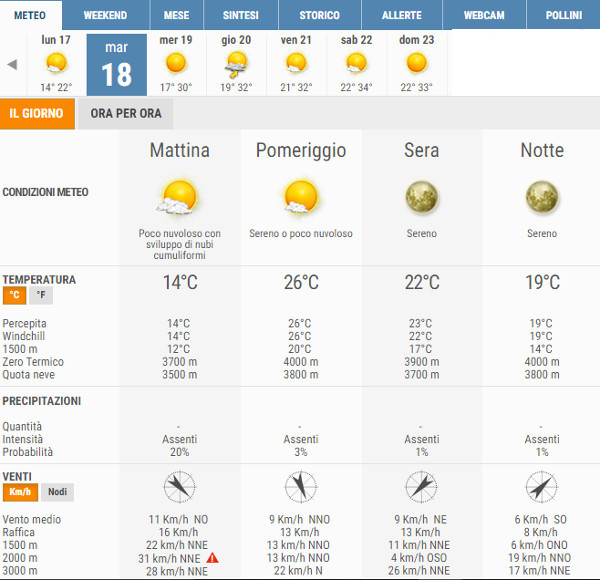Select forecast for lun 17
Screen dimensions: 600x580
56,64
